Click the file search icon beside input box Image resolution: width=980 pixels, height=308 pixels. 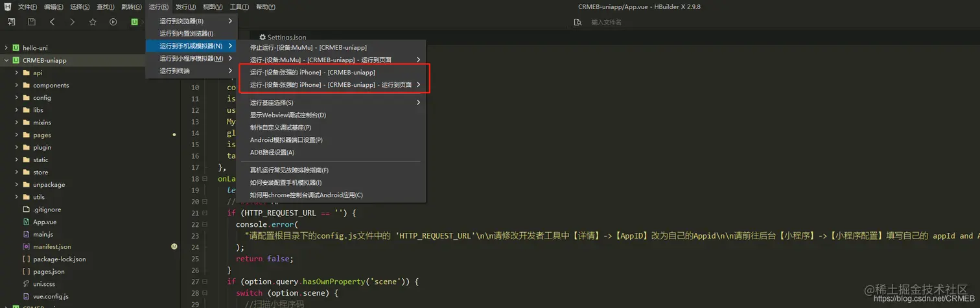pyautogui.click(x=577, y=22)
